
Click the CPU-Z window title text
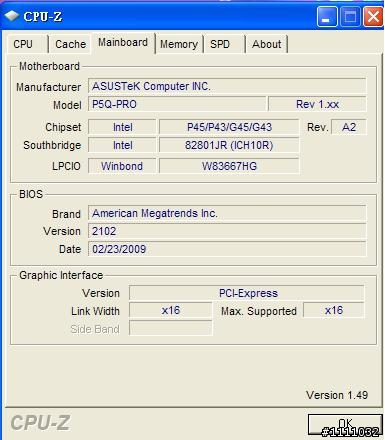[43, 16]
